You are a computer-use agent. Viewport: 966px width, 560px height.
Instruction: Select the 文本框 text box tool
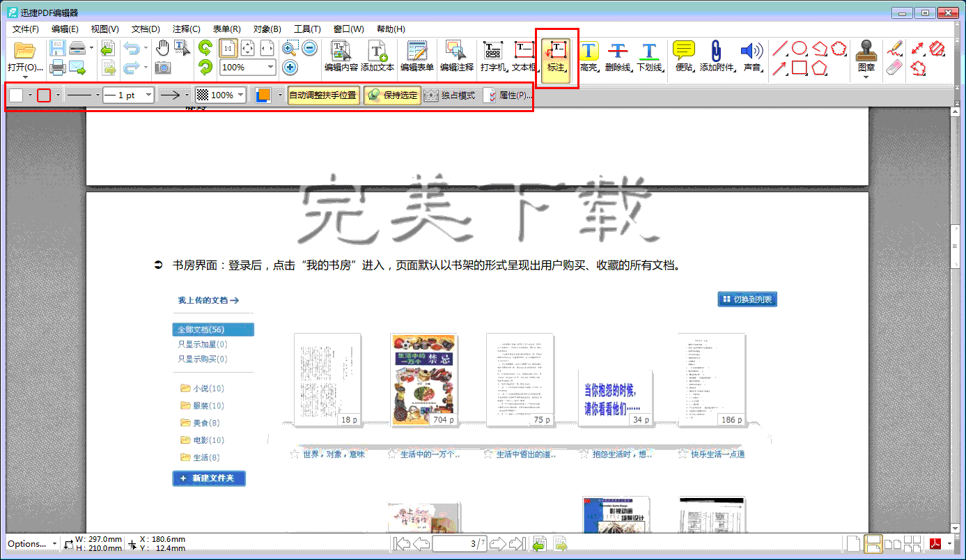coord(524,57)
